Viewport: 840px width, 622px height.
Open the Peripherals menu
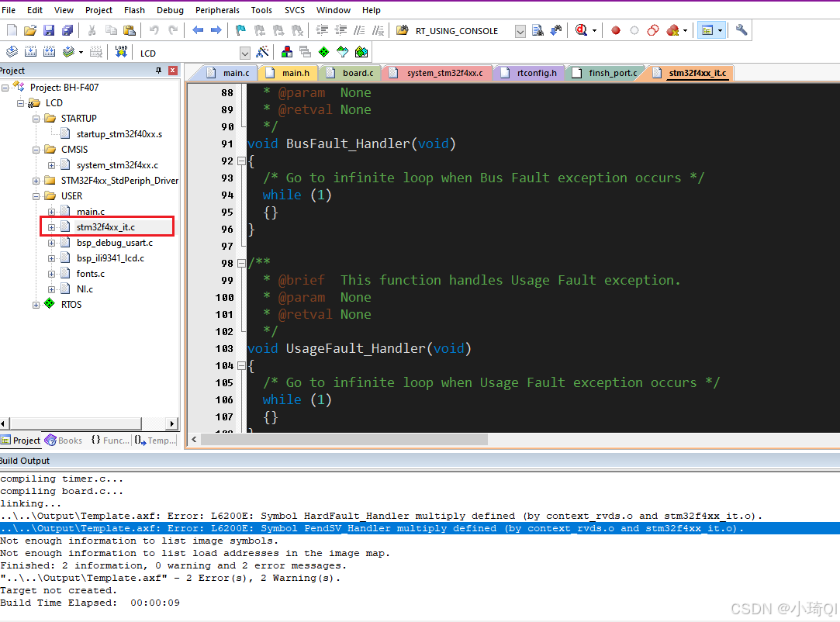(217, 10)
